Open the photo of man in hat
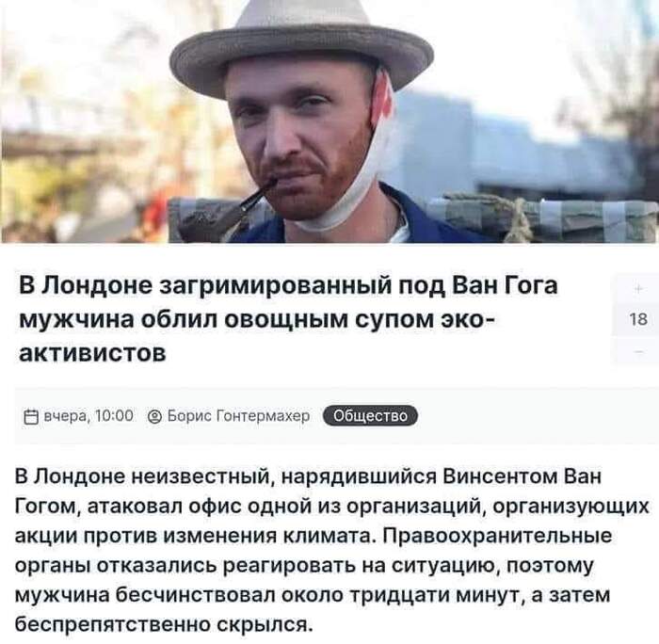The image size is (659, 644). 329,121
